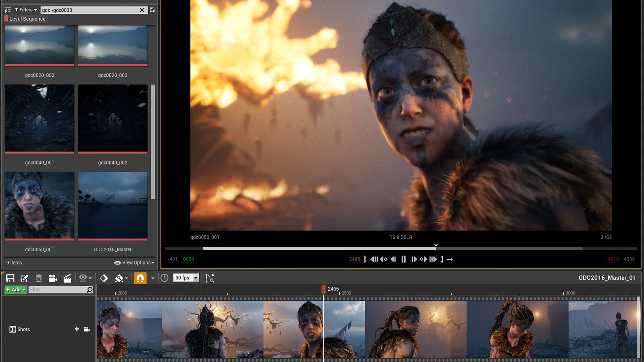Open the snapping options dropdown arrow

coord(153,278)
